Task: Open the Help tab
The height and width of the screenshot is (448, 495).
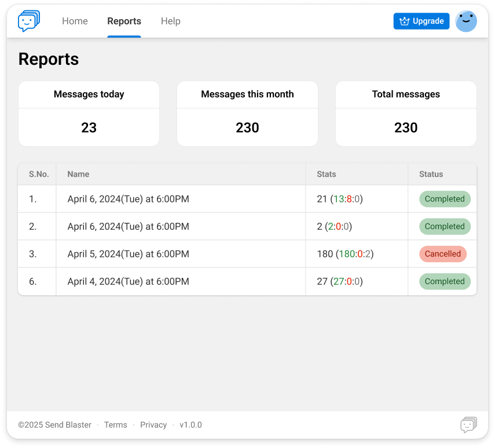Action: pyautogui.click(x=170, y=21)
